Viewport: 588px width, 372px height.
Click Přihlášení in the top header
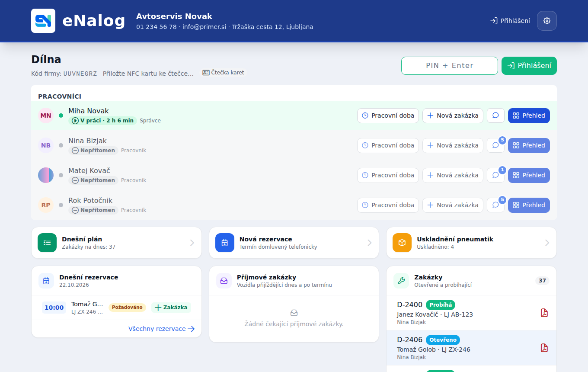tap(510, 21)
